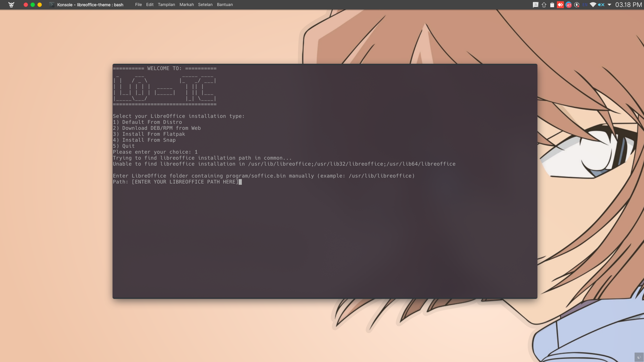Open the keyboard layout 'A' tray icon
Image resolution: width=644 pixels, height=362 pixels.
click(x=536, y=5)
